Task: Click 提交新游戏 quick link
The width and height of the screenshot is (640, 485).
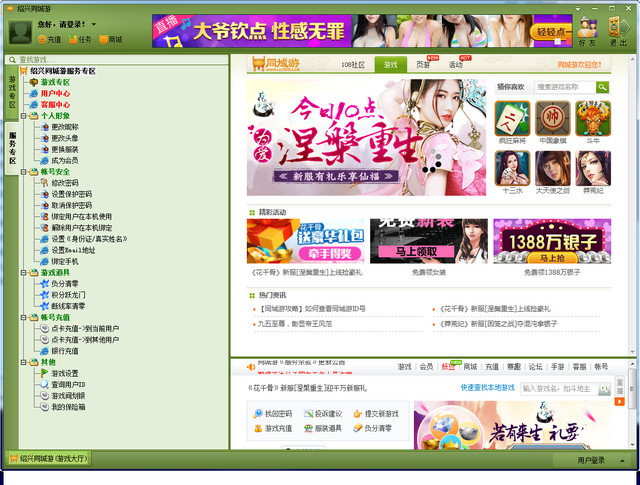Action: point(376,414)
